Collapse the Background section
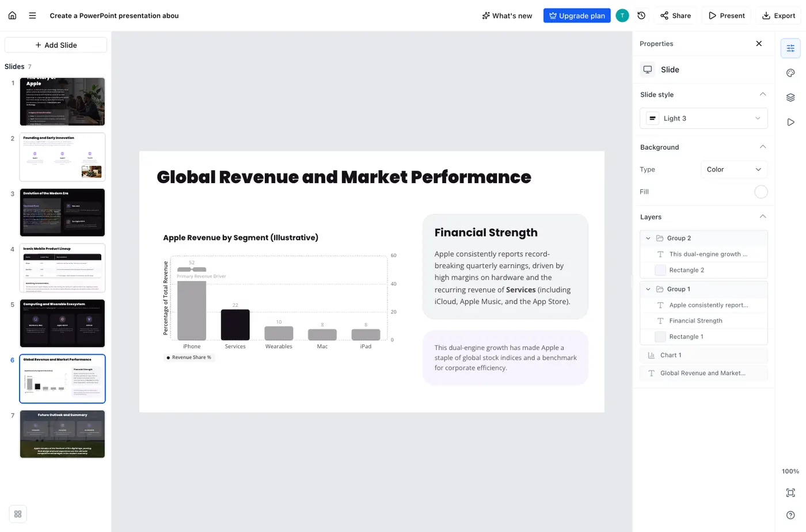 [x=763, y=147]
